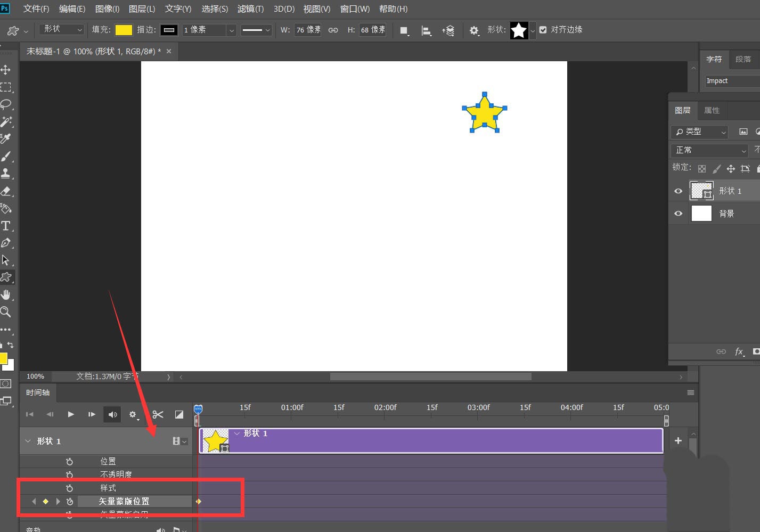
Task: Open path alignment options
Action: coord(426,30)
